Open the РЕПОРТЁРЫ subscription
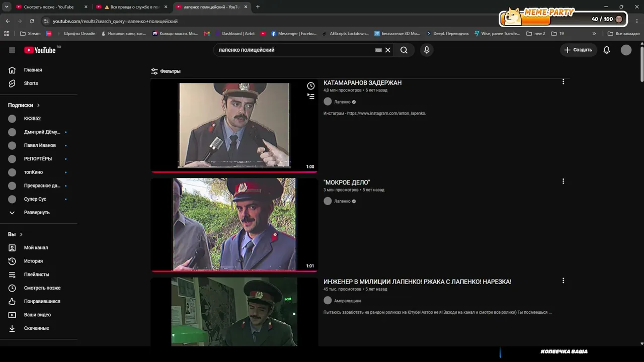This screenshot has height=362, width=644. tap(39, 159)
